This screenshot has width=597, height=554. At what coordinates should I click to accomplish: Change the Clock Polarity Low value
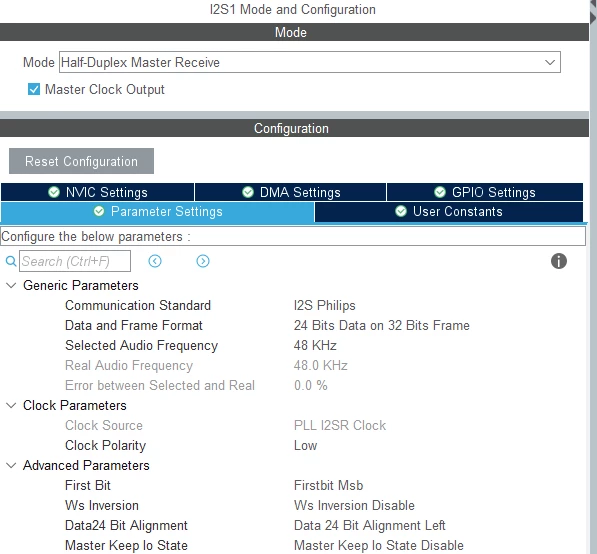pos(305,445)
